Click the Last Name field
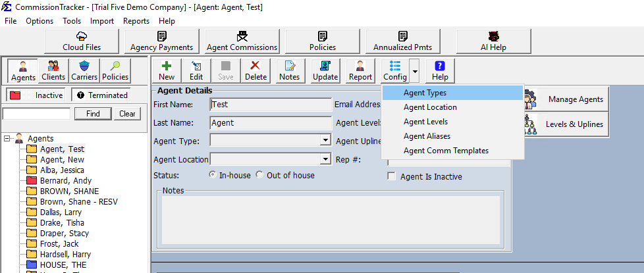The image size is (644, 273). pyautogui.click(x=271, y=122)
